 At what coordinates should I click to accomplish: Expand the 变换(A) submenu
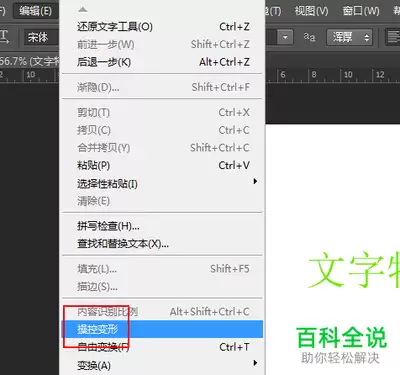point(163,365)
